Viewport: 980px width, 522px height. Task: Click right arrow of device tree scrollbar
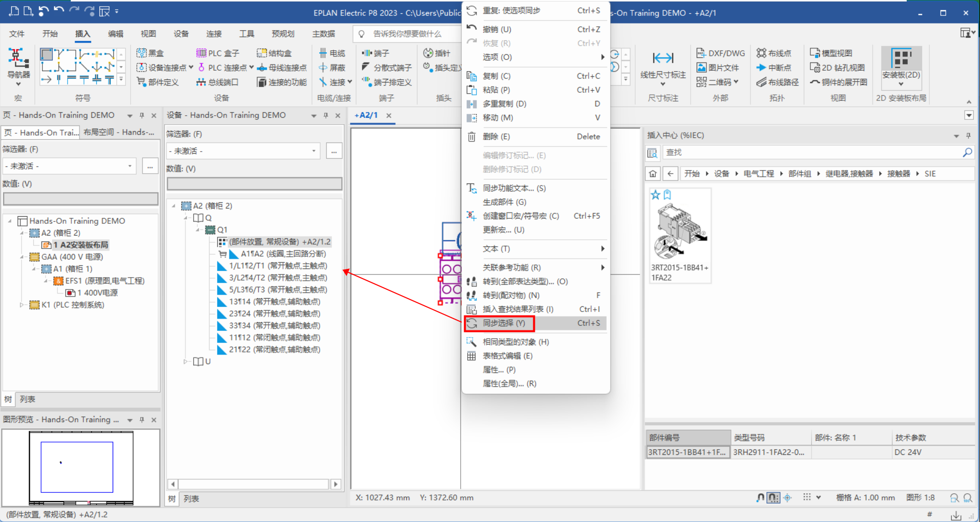pos(336,484)
